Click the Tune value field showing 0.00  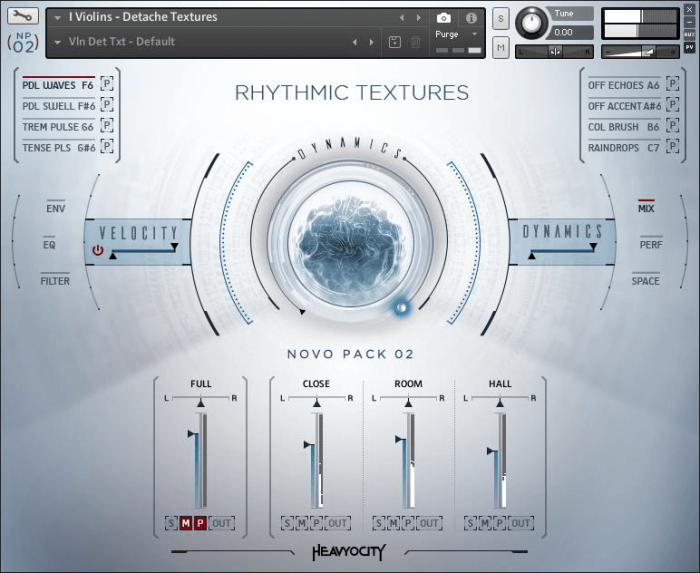point(571,32)
